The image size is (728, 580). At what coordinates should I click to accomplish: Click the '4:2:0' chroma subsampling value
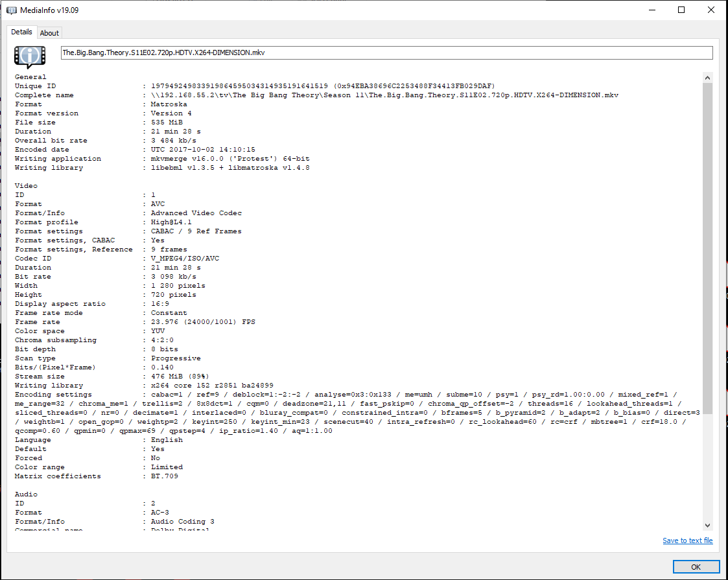163,340
